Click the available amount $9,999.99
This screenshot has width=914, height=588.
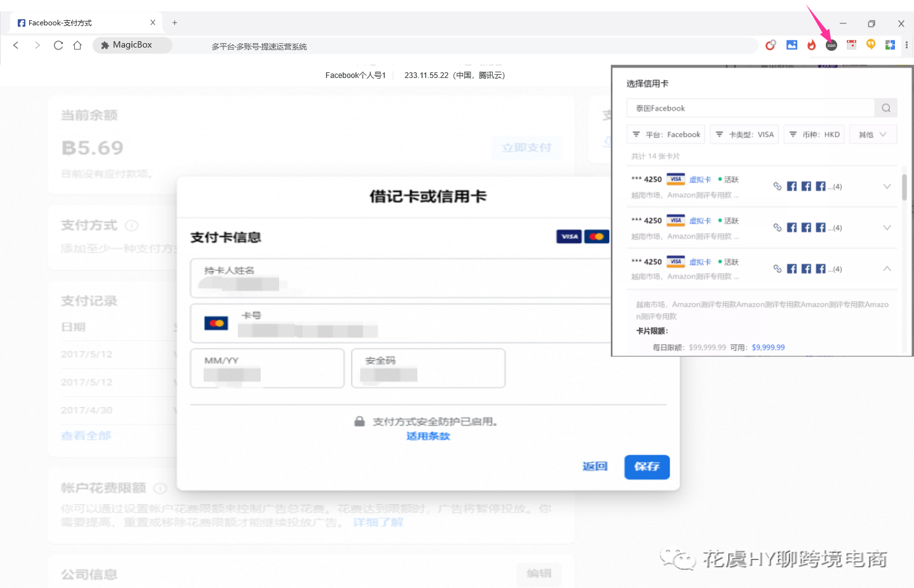(768, 348)
